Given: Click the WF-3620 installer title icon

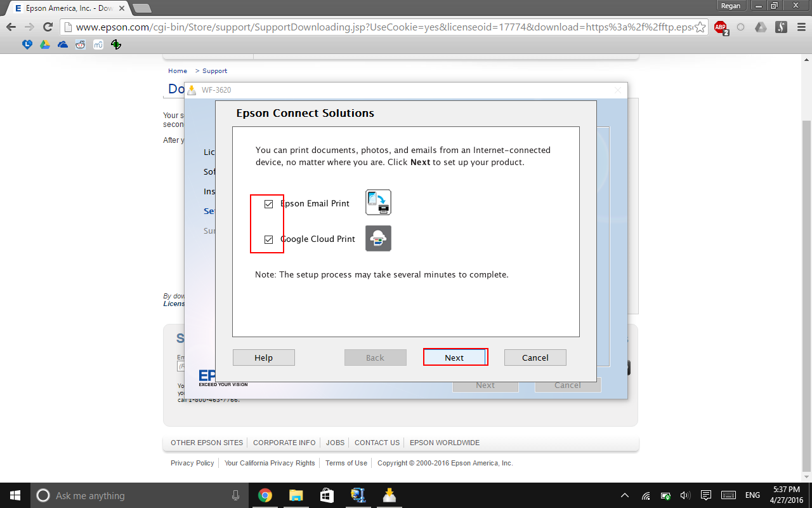Looking at the screenshot, I should (192, 90).
